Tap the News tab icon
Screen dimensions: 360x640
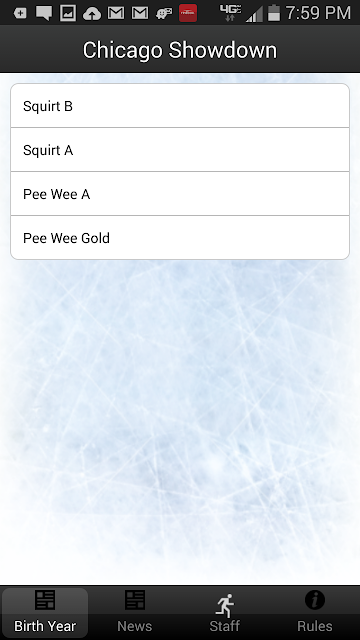tap(135, 600)
